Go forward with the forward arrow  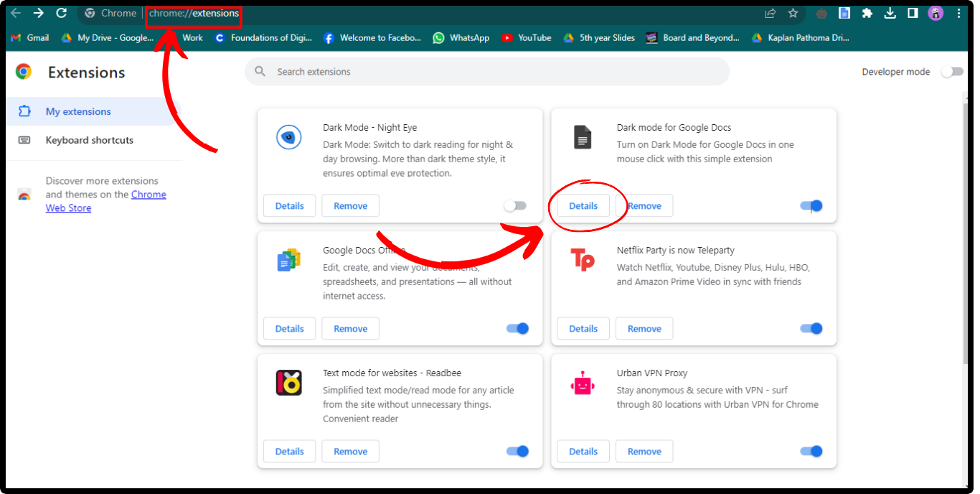pos(39,13)
